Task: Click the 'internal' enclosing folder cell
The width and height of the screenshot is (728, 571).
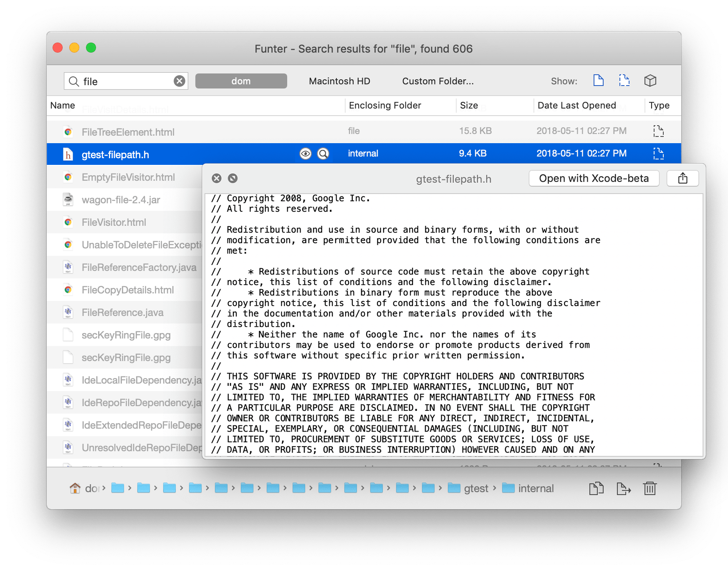Action: (x=363, y=154)
